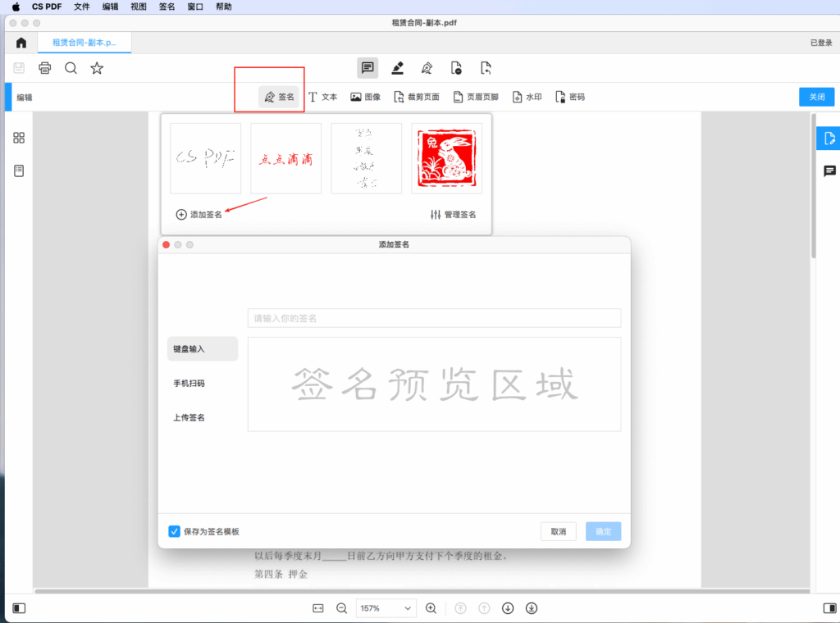Choose the 签名 signature tool

pos(279,97)
